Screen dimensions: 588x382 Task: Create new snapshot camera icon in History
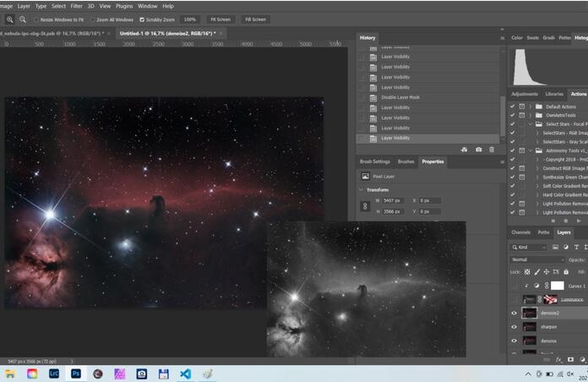(x=478, y=150)
